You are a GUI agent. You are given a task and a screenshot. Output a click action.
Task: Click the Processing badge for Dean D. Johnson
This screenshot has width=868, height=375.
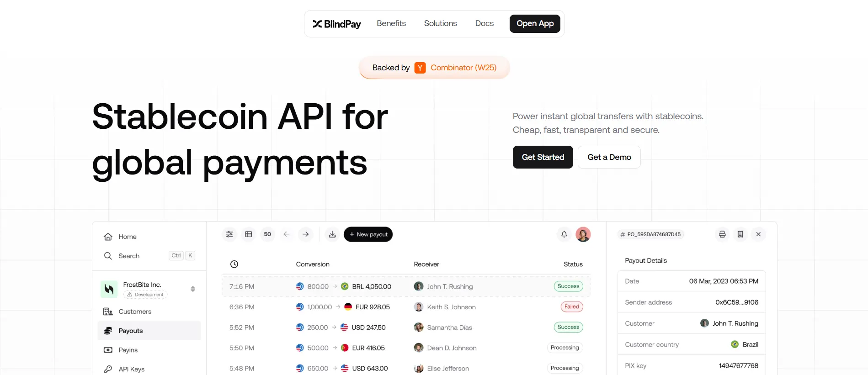(565, 348)
